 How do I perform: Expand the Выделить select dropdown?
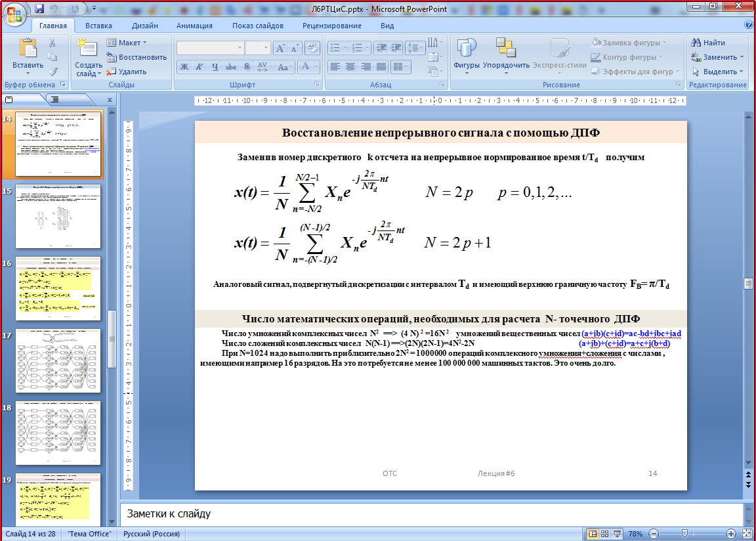(x=718, y=72)
